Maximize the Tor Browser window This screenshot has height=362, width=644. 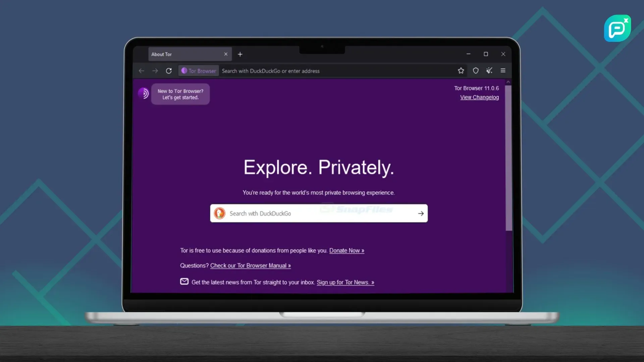coord(486,54)
